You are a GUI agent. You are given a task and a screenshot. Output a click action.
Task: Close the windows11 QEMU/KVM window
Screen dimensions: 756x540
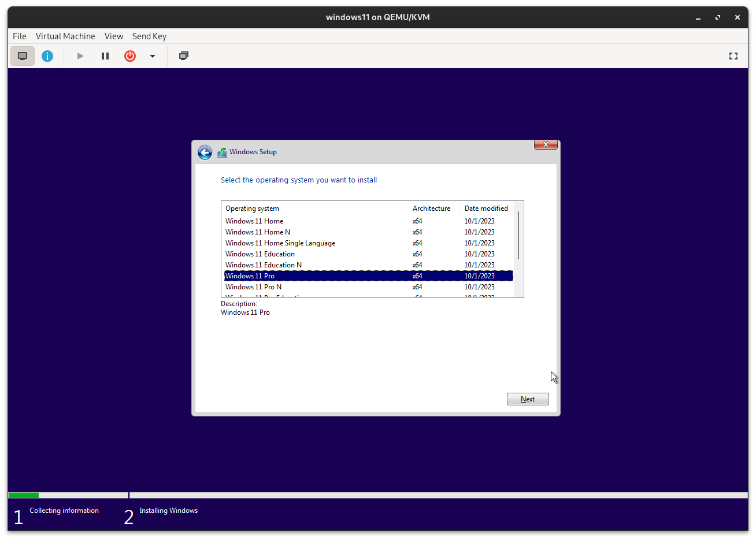coord(738,17)
